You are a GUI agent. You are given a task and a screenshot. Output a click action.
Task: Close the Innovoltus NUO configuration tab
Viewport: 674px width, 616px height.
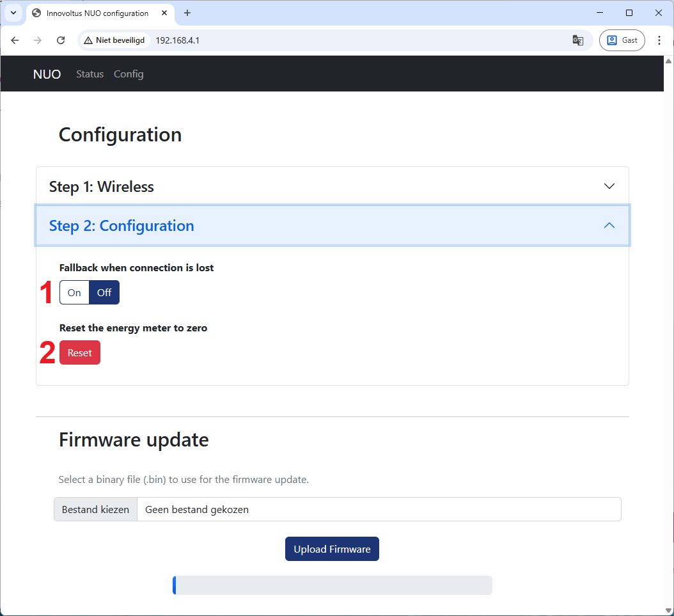click(165, 13)
